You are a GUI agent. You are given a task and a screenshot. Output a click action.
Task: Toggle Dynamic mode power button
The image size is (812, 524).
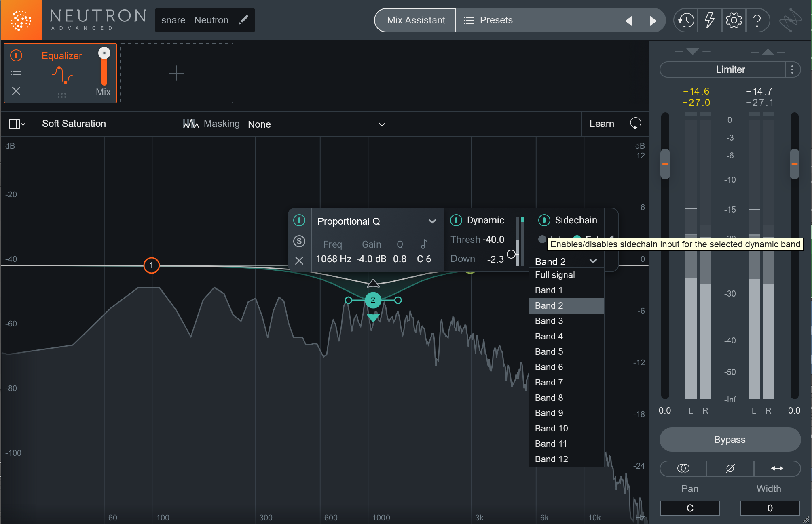click(x=456, y=220)
